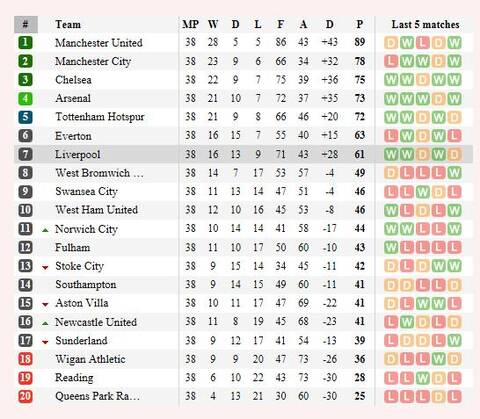Screen dimensions: 480x419
Task: Click the green up arrow beside Newcastle United
Action: click(x=45, y=323)
